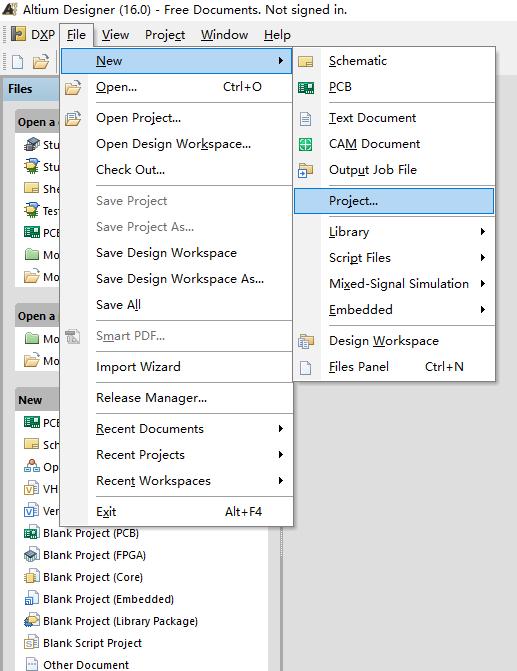
Task: Click Blank Project (Library Package) link
Action: coord(120,621)
